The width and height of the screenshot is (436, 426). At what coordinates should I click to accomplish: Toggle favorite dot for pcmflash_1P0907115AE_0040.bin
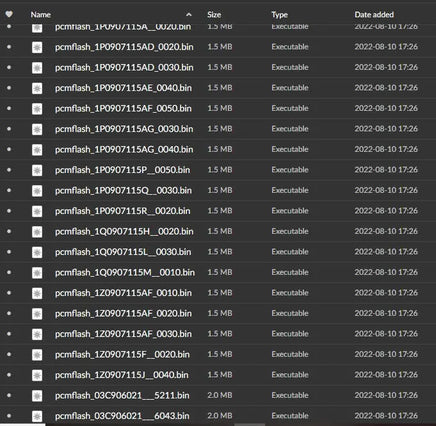pyautogui.click(x=9, y=88)
